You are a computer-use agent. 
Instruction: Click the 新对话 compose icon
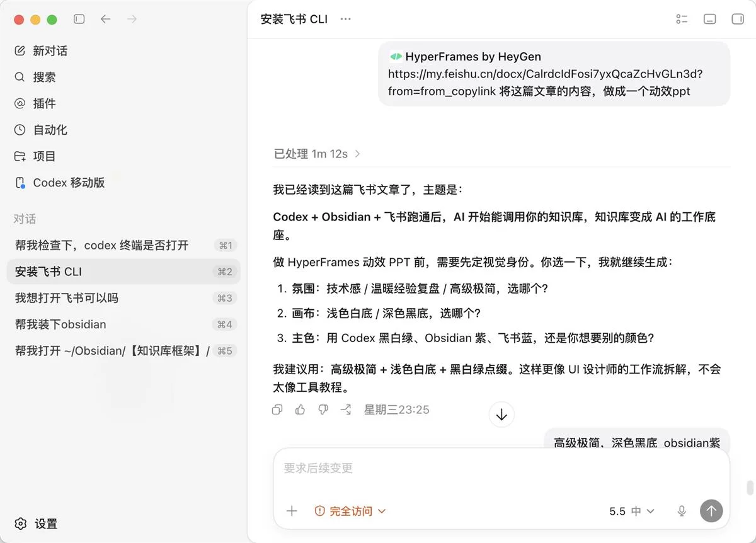[x=20, y=51]
